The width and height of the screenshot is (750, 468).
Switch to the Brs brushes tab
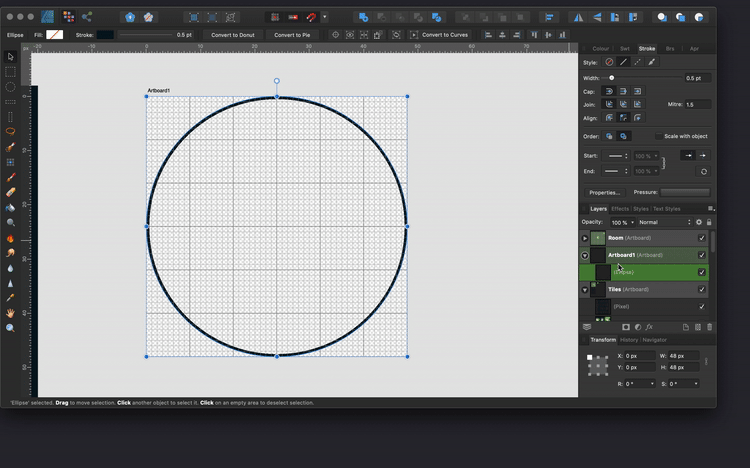[670, 49]
